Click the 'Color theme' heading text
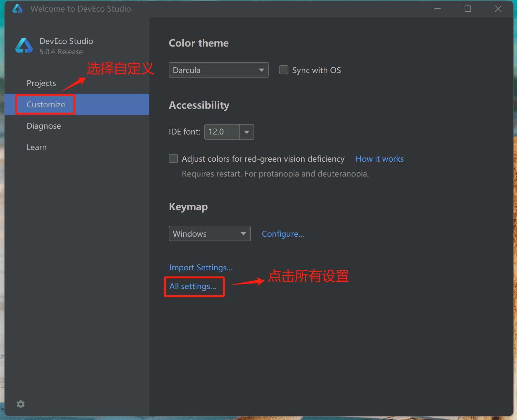Screen dimensions: 517x420 (x=199, y=43)
